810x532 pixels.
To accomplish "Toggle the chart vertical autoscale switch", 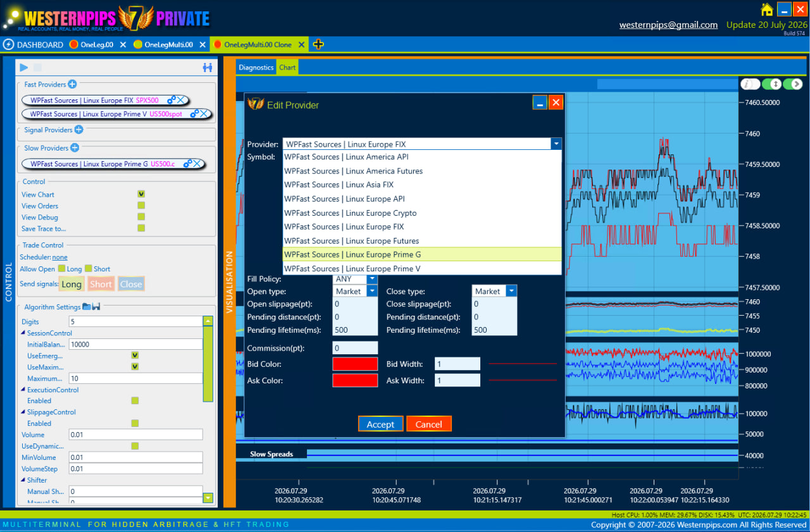I will [x=771, y=84].
